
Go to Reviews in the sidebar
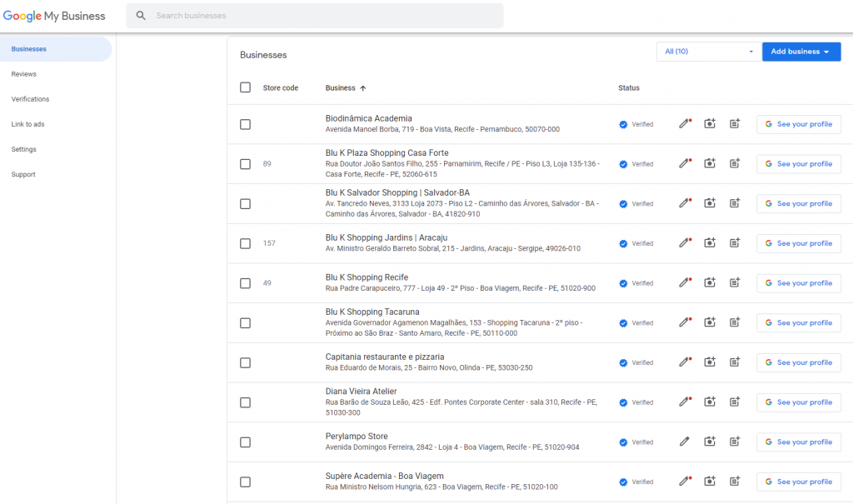click(24, 74)
